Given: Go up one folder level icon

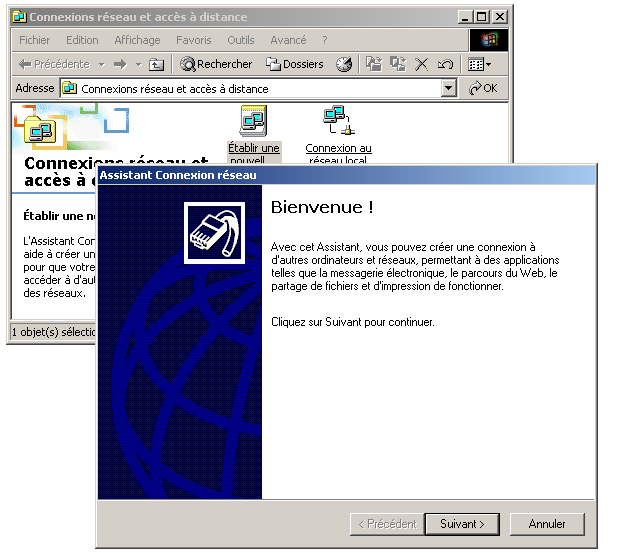Looking at the screenshot, I should pos(156,64).
